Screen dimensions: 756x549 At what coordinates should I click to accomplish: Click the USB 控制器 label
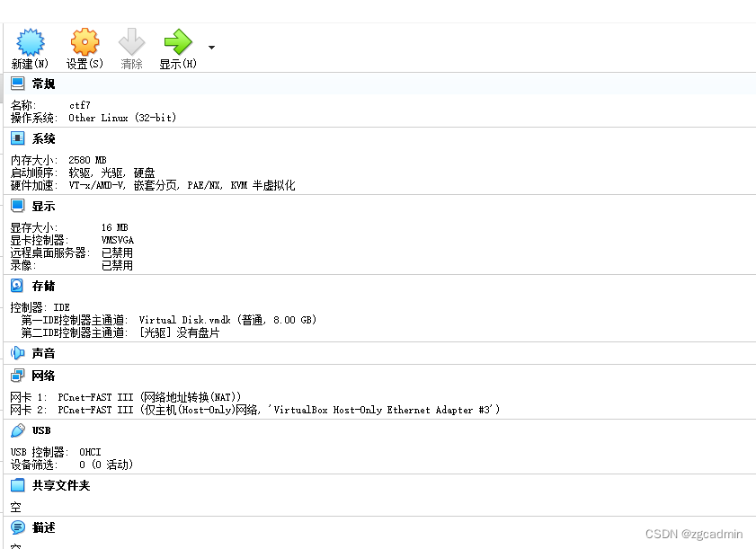pyautogui.click(x=40, y=452)
